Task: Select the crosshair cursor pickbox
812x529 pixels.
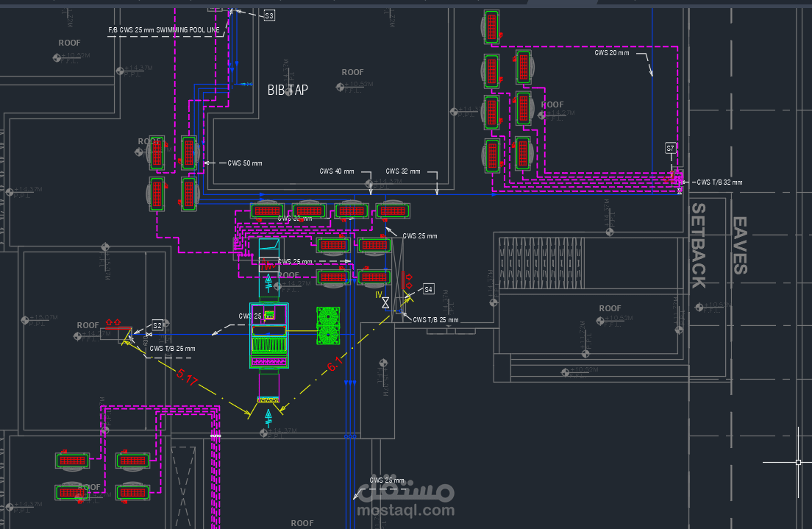Action: (798, 462)
